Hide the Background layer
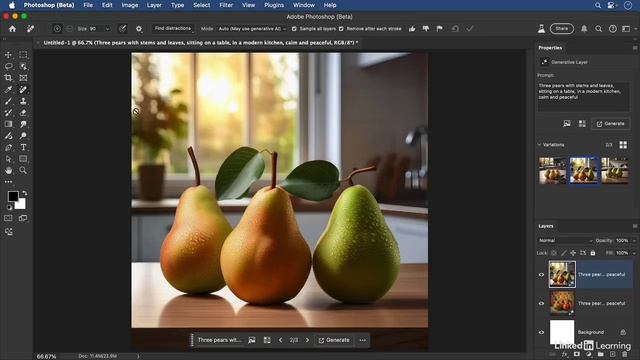The image size is (640, 360). point(542,332)
